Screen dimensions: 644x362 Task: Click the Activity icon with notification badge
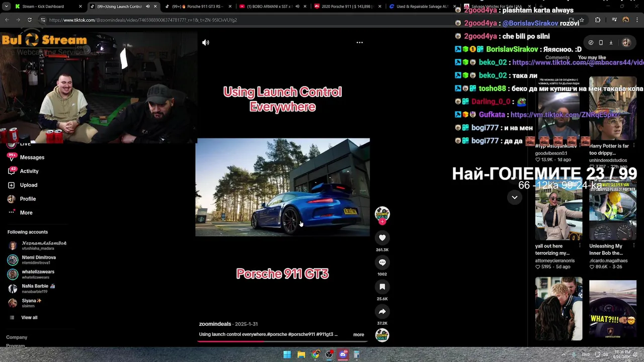pyautogui.click(x=12, y=171)
